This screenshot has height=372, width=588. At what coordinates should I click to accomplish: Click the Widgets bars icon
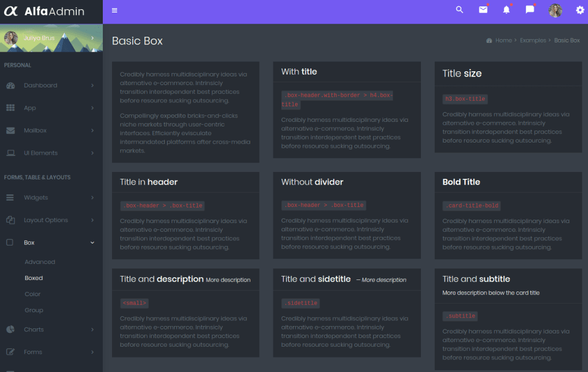10,197
